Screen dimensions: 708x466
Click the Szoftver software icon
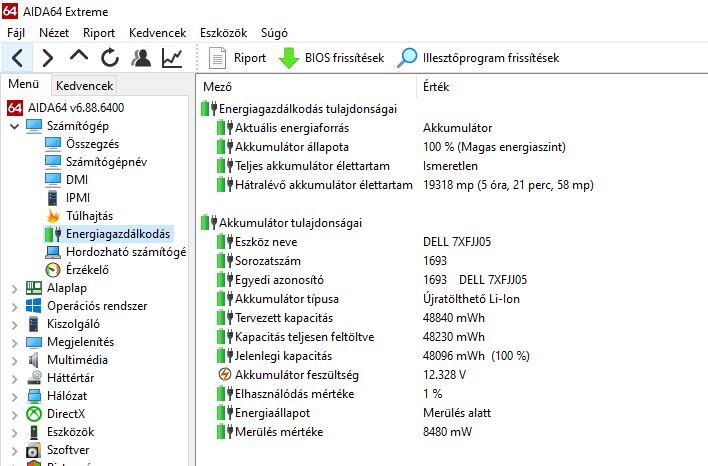coord(34,450)
